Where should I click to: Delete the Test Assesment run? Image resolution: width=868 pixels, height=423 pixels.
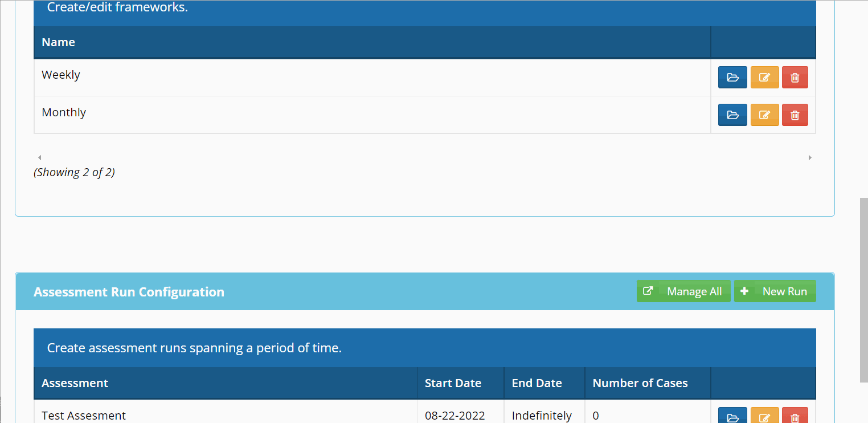(x=795, y=416)
